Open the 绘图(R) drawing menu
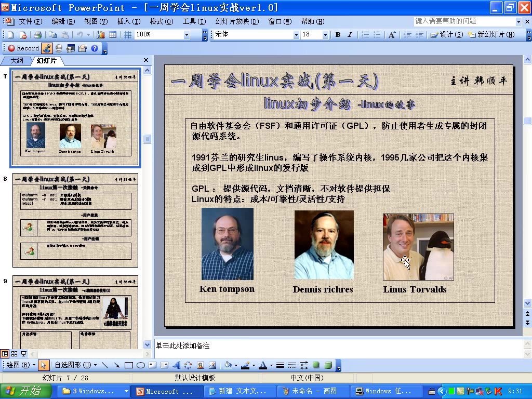 20,365
